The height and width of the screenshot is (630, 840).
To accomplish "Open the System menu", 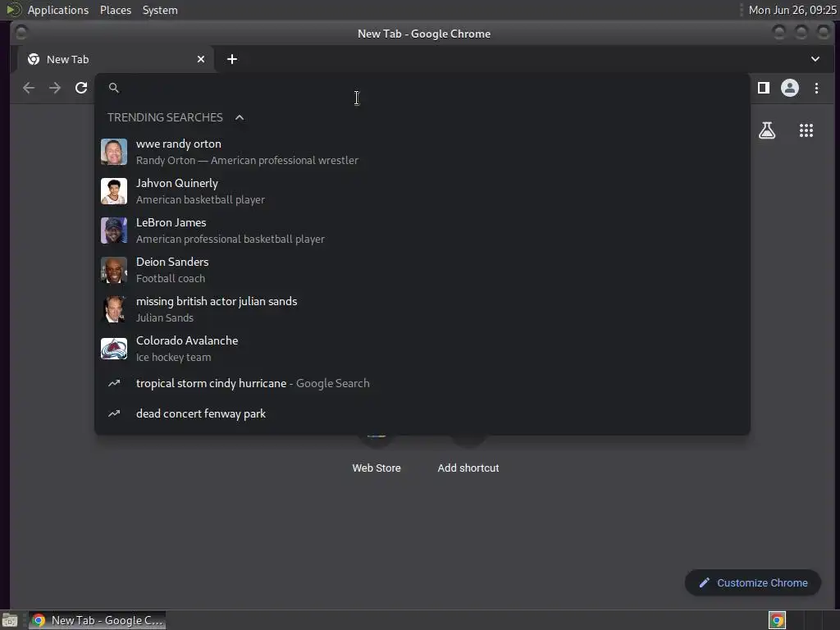I will click(160, 10).
